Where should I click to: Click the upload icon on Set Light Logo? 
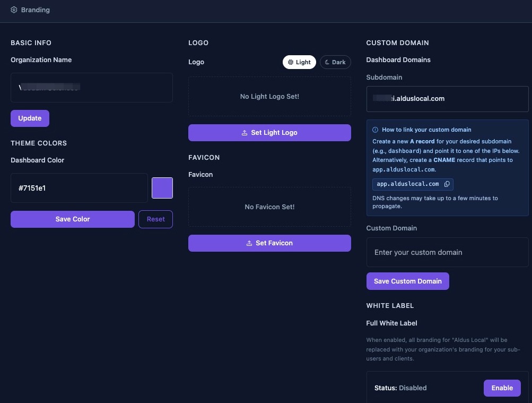pos(245,133)
